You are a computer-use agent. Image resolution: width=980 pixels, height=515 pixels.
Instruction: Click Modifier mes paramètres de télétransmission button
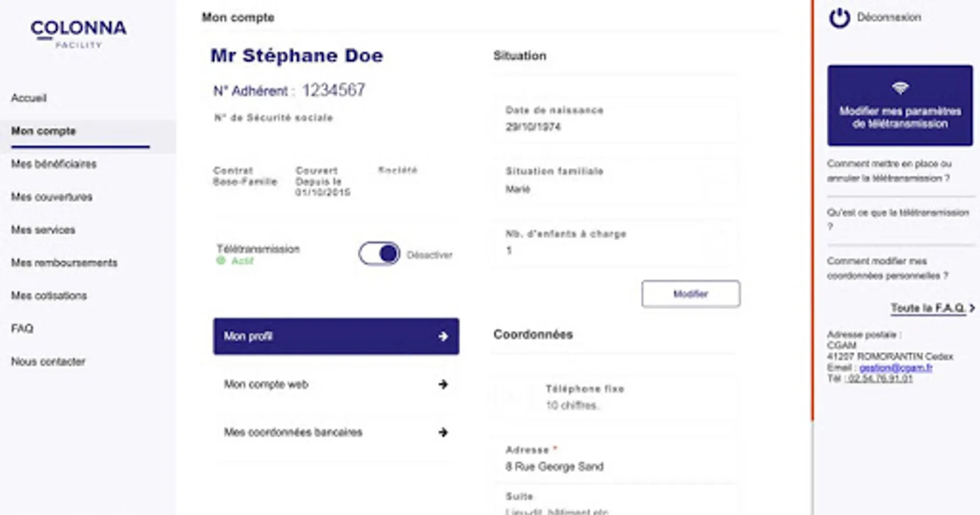click(899, 106)
